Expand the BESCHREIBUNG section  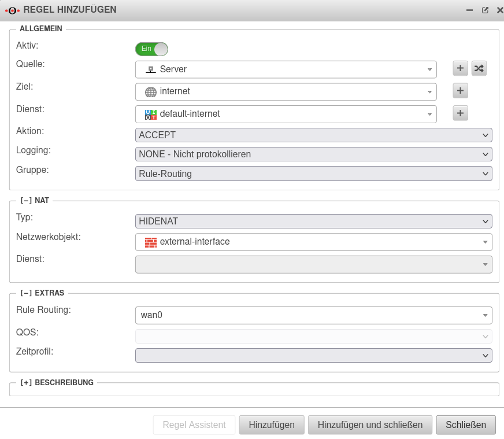point(26,382)
